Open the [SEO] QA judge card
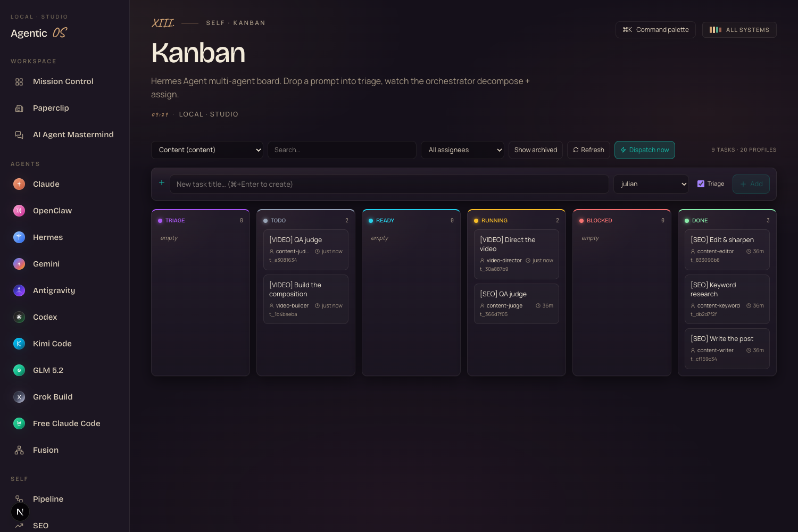Screen dimensions: 798x532 (x=517, y=304)
